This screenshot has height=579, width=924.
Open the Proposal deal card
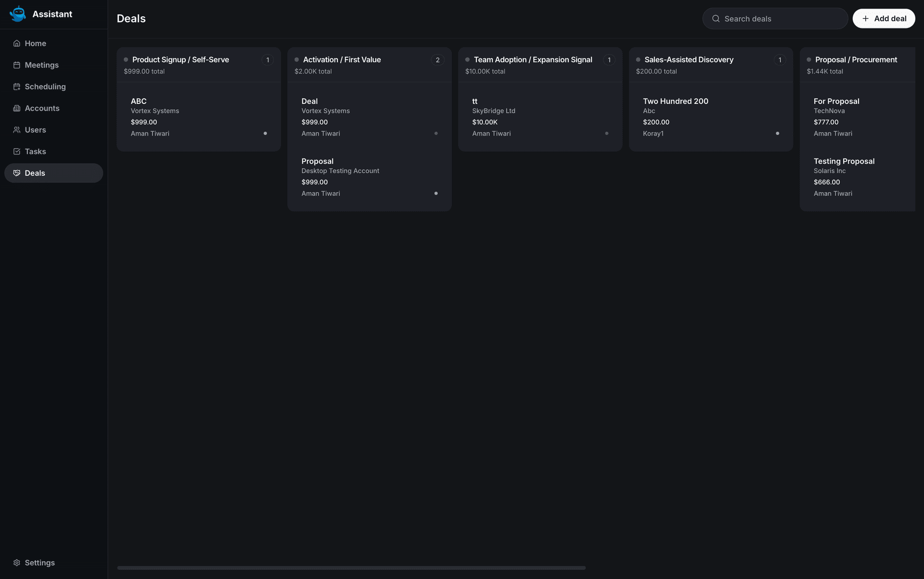370,177
